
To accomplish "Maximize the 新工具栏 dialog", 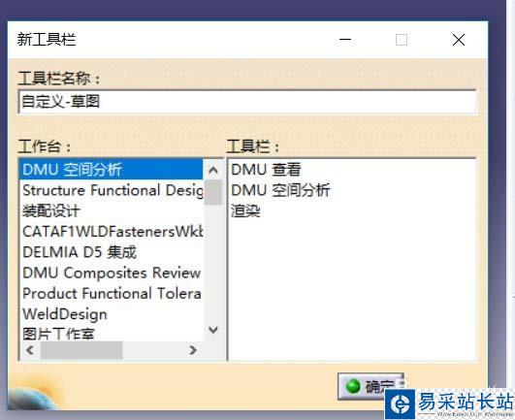I will 402,40.
